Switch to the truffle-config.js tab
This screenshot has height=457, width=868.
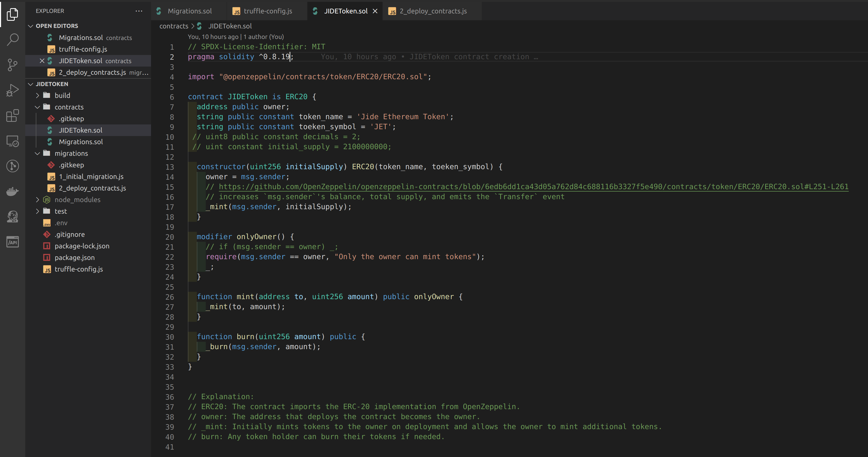(x=268, y=11)
